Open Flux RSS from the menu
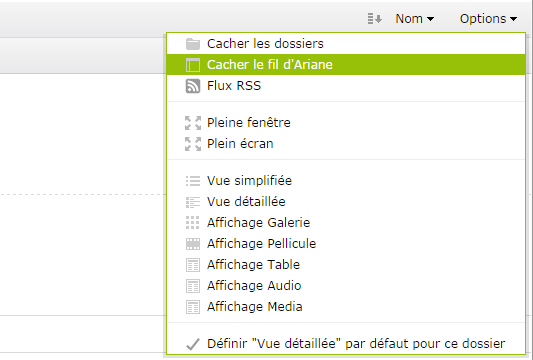The image size is (533, 360). pyautogui.click(x=346, y=86)
